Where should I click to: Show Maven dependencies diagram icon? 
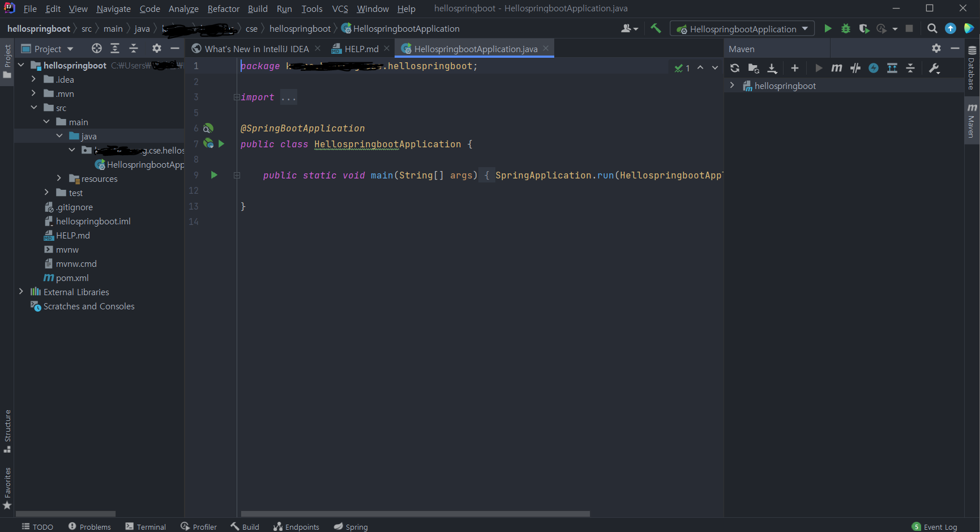(892, 68)
